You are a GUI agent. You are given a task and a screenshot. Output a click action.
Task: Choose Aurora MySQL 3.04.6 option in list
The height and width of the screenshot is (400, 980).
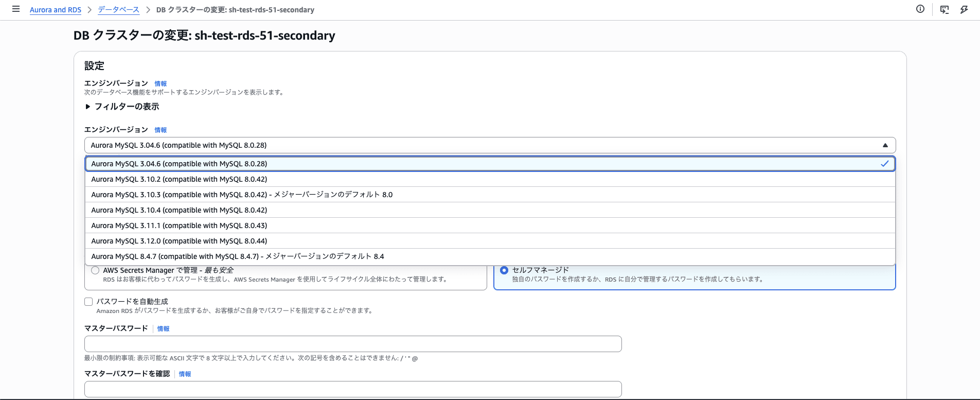coord(490,164)
